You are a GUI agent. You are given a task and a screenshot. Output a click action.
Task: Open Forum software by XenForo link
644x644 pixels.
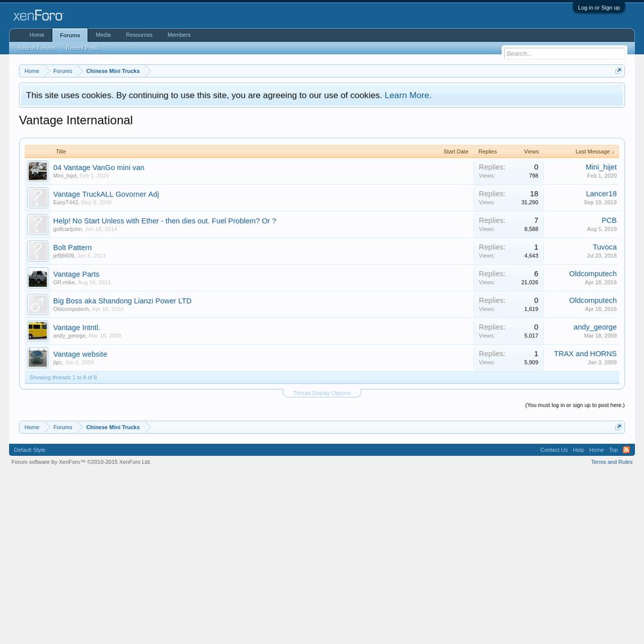tap(81, 462)
